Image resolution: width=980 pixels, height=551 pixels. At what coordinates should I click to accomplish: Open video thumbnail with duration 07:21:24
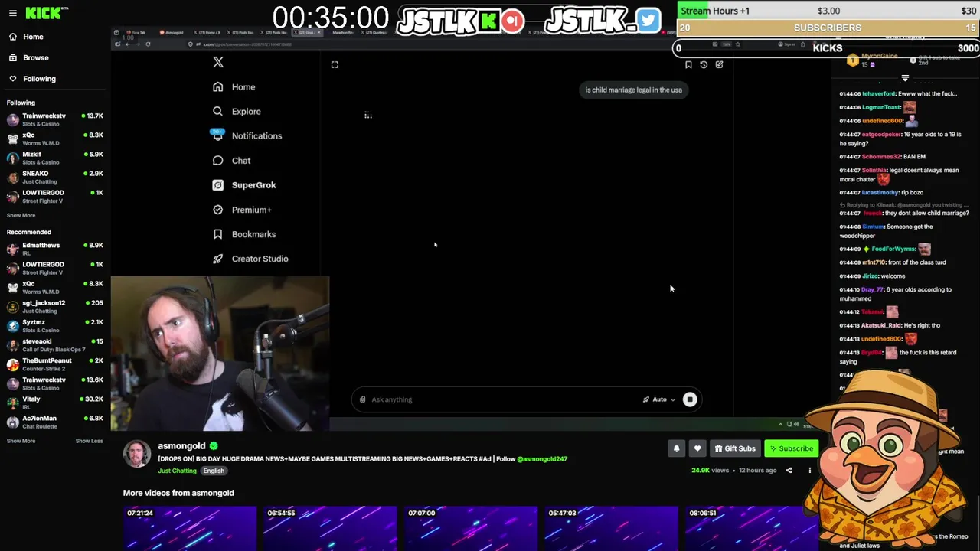pos(190,528)
